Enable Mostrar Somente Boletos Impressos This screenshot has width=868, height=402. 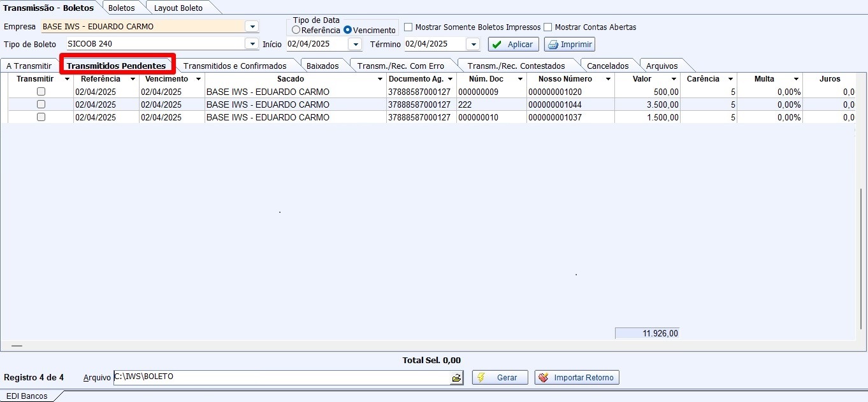point(409,27)
